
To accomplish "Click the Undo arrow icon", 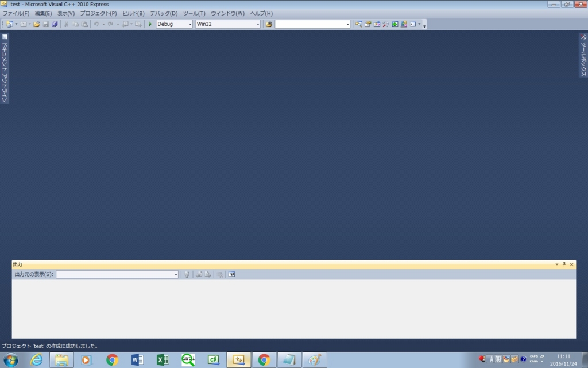I will click(96, 24).
